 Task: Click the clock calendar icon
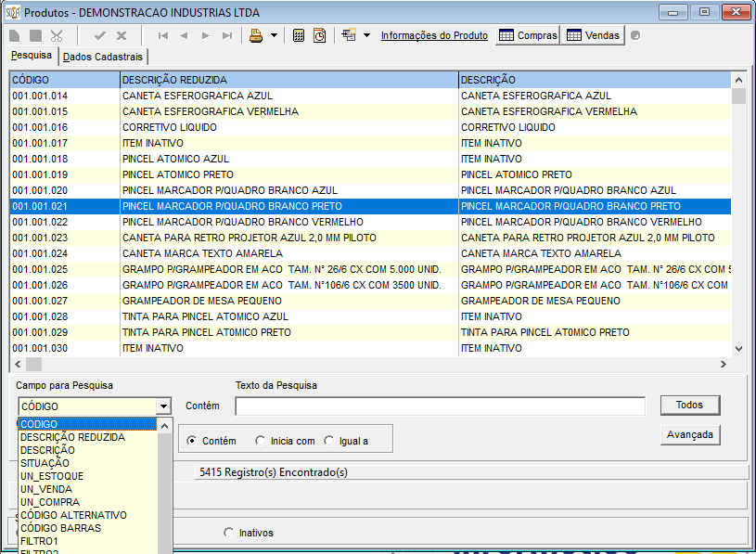(320, 35)
